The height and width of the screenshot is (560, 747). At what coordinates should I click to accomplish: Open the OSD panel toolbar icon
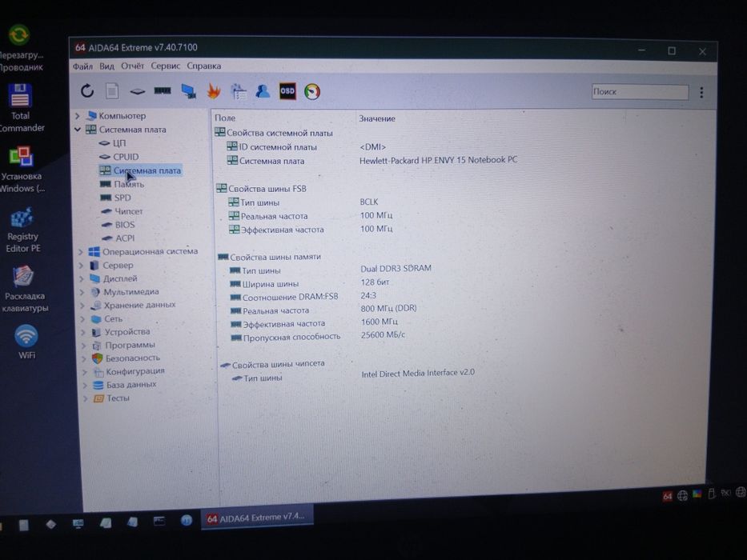point(287,91)
